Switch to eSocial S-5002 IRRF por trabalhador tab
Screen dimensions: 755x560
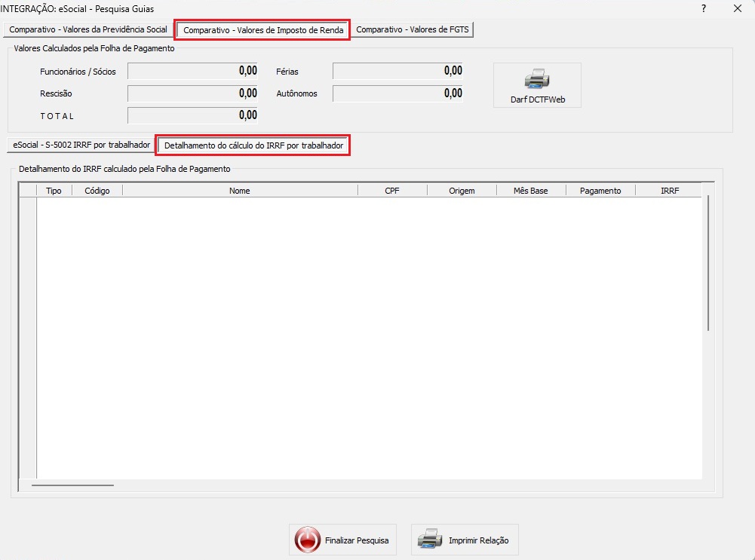[81, 144]
